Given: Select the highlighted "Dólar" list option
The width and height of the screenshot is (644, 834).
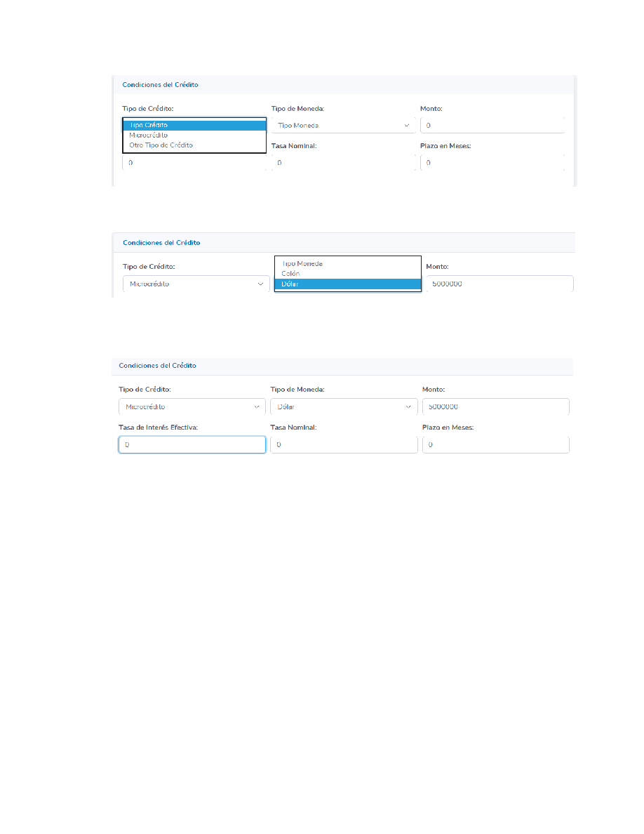Looking at the screenshot, I should tap(348, 284).
